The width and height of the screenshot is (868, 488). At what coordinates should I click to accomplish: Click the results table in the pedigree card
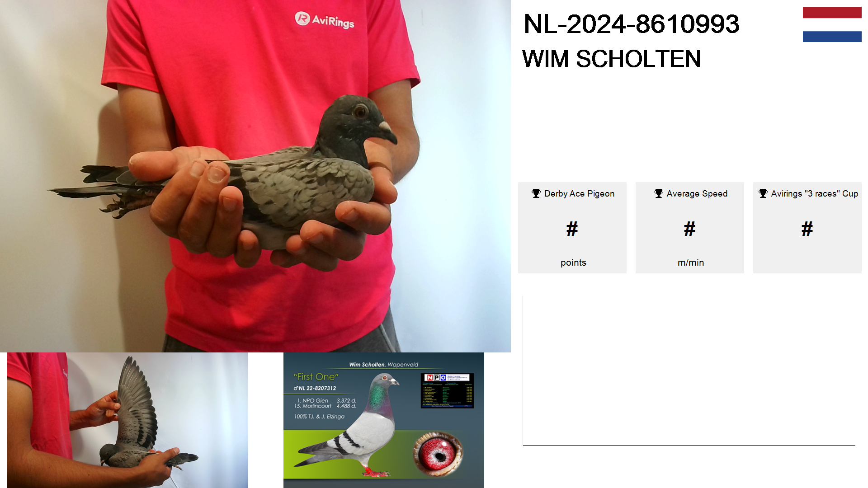point(447,391)
